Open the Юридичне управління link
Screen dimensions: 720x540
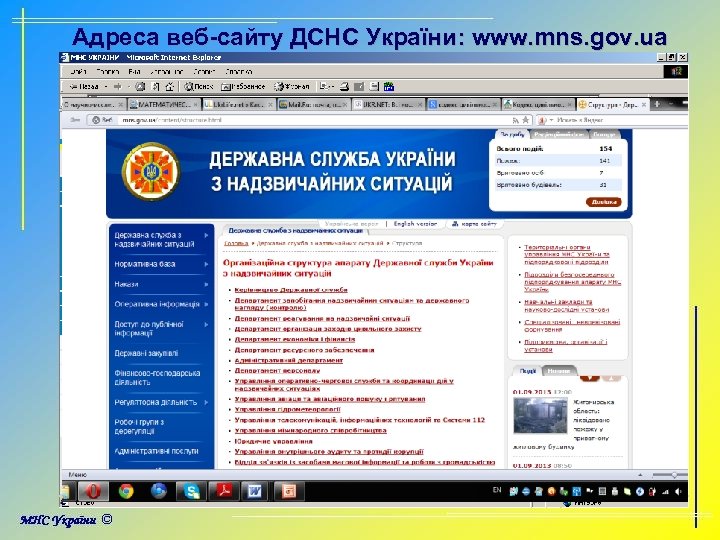(x=274, y=441)
